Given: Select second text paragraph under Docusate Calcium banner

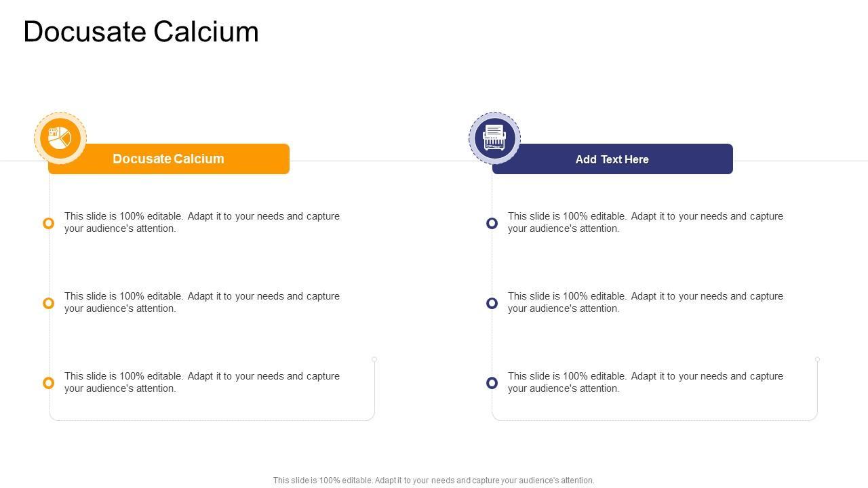Looking at the screenshot, I should click(x=202, y=302).
